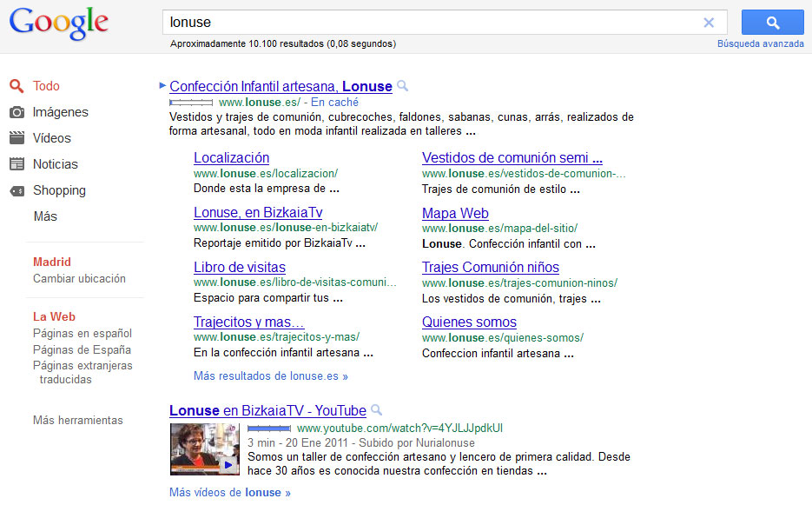
Task: Expand Más herramientas
Action: click(x=77, y=421)
